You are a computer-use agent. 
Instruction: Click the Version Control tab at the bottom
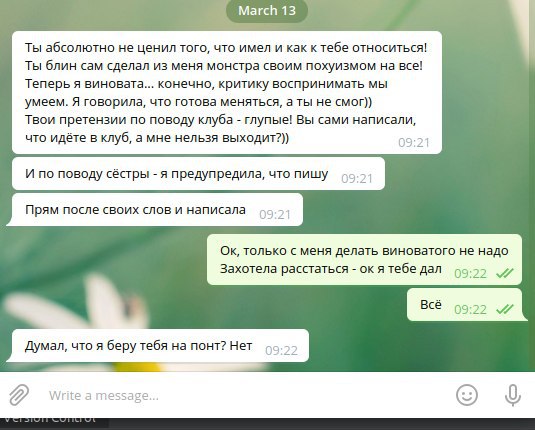[50, 418]
